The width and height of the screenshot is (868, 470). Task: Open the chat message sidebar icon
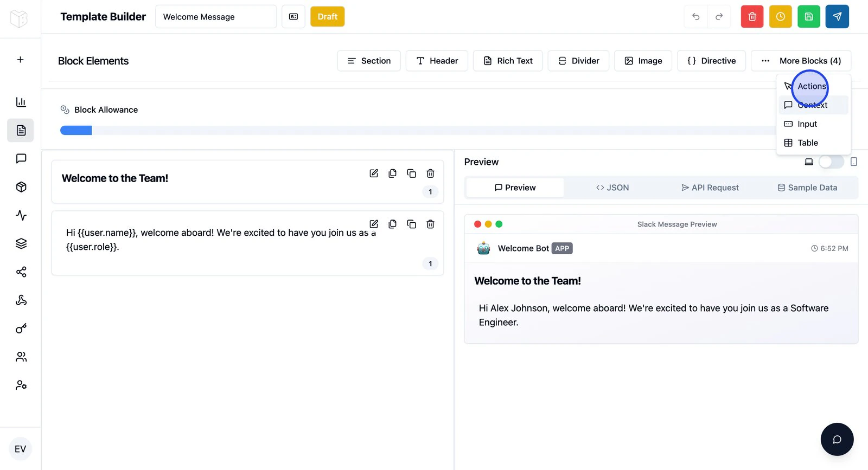[21, 158]
